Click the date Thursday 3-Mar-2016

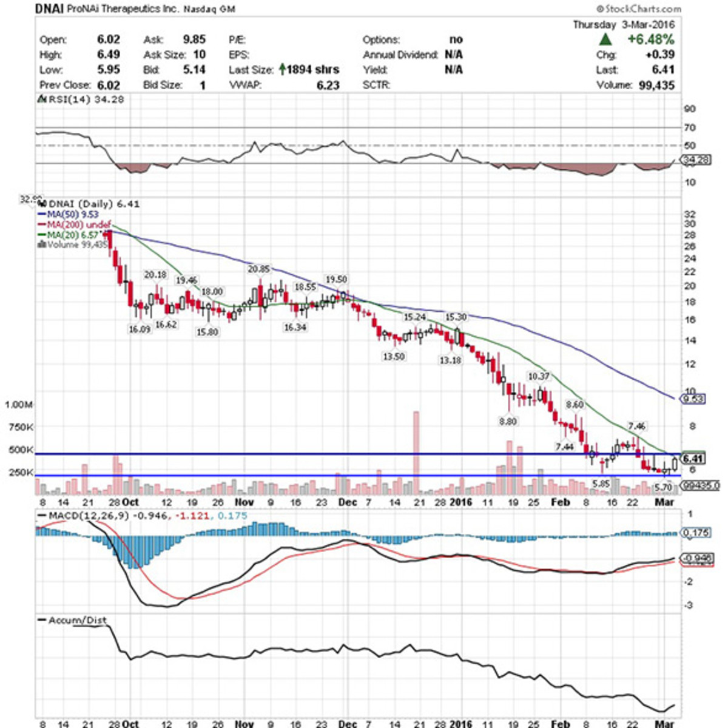(624, 24)
